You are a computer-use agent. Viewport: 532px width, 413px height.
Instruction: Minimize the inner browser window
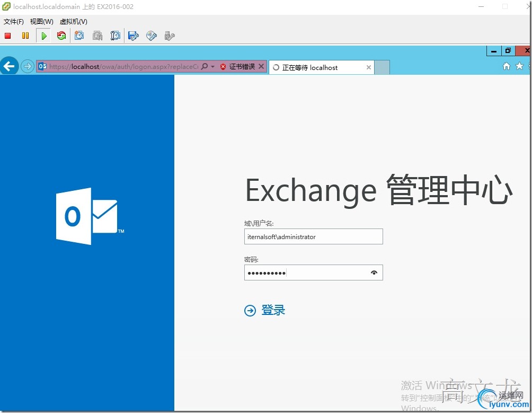click(x=494, y=51)
